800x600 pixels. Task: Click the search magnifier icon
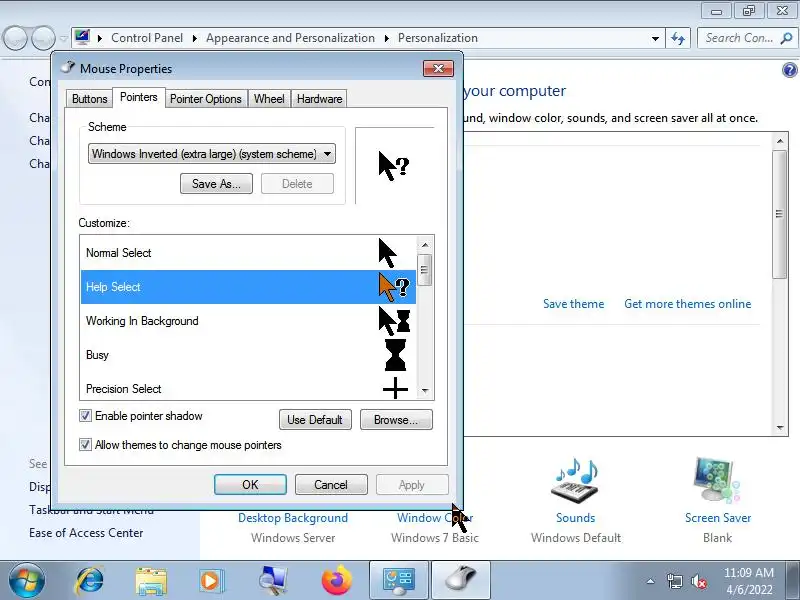pos(786,38)
